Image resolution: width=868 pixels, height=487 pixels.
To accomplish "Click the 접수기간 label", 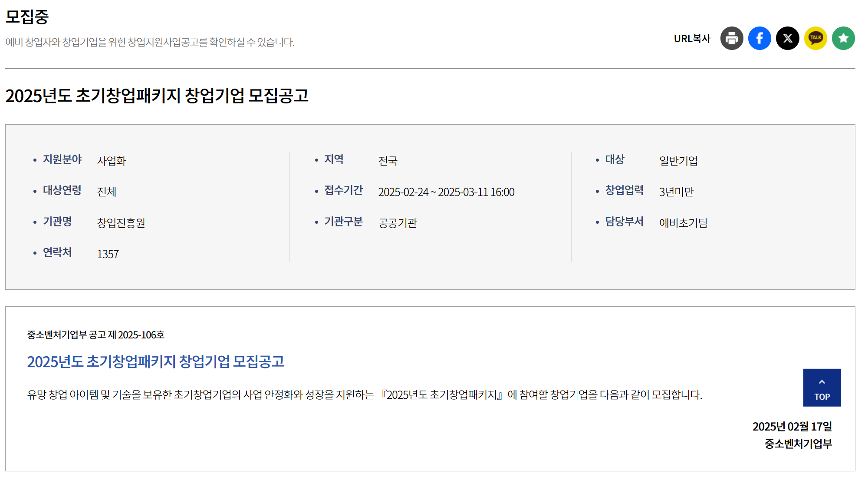I will tap(343, 190).
